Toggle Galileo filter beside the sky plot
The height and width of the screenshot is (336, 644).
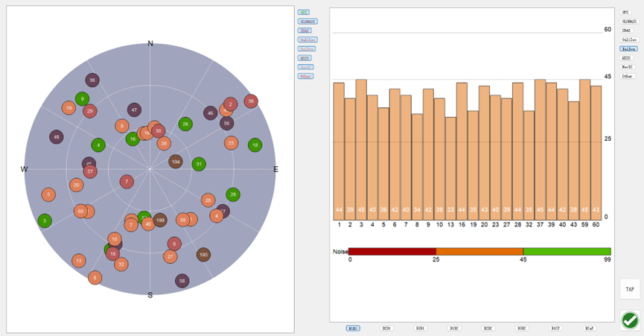pos(307,39)
